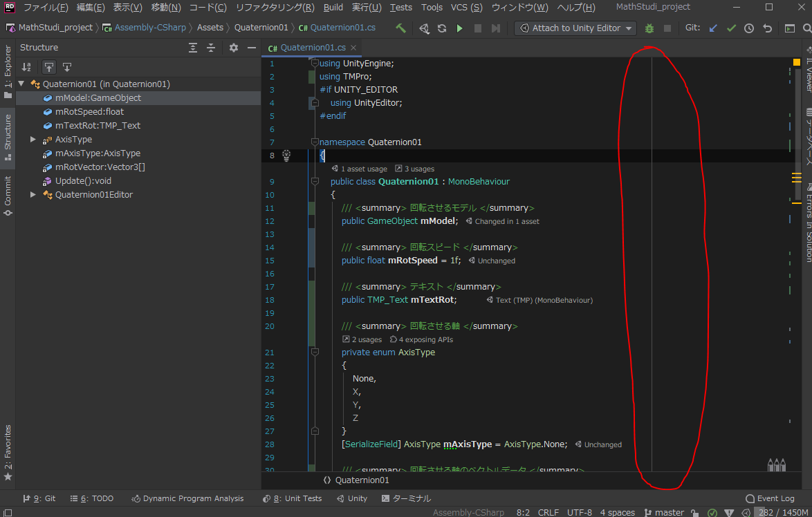Open Git history via clock icon
This screenshot has height=517, width=812.
(x=749, y=28)
